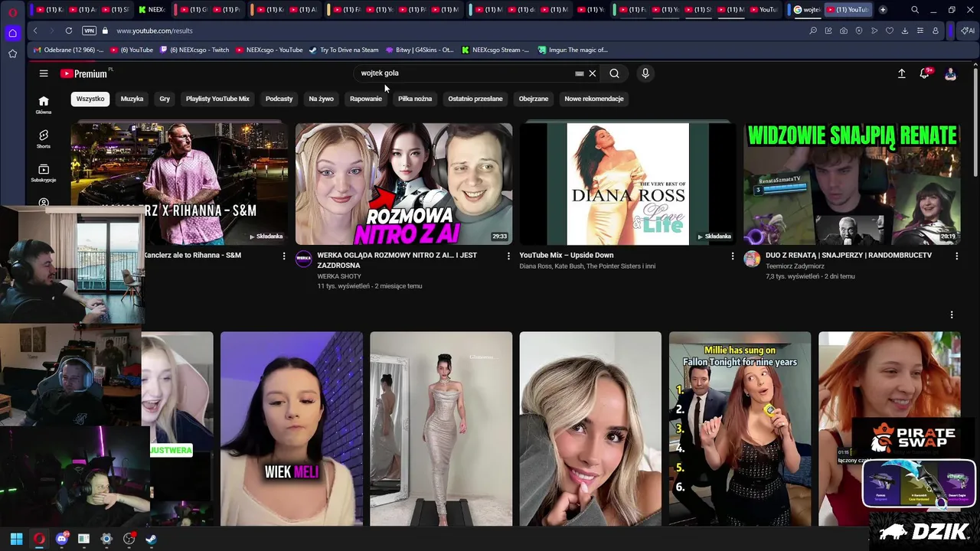Open Odebrane Gmail bookmark
This screenshot has height=551, width=980.
point(69,50)
